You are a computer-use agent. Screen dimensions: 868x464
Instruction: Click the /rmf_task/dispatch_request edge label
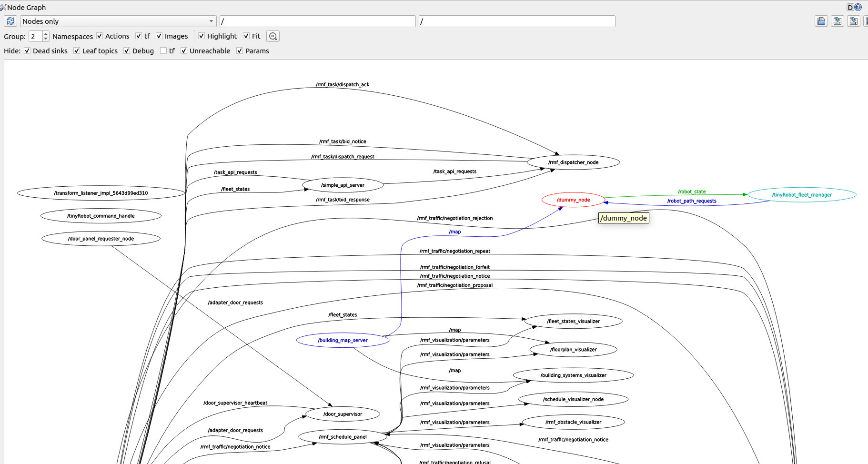343,157
